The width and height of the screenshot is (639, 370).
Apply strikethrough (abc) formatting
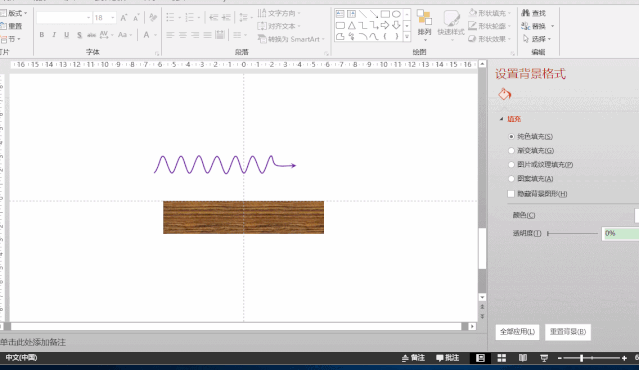click(91, 35)
